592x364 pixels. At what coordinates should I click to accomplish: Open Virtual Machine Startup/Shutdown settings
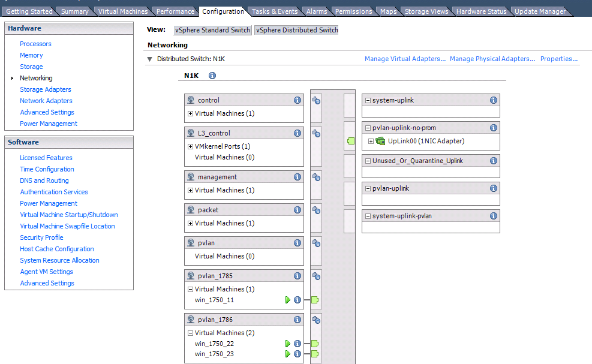(69, 215)
